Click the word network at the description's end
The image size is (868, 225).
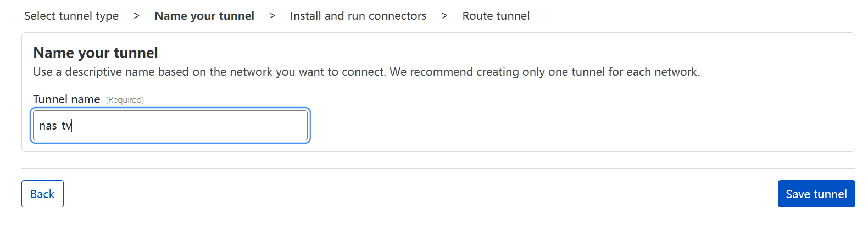[678, 72]
